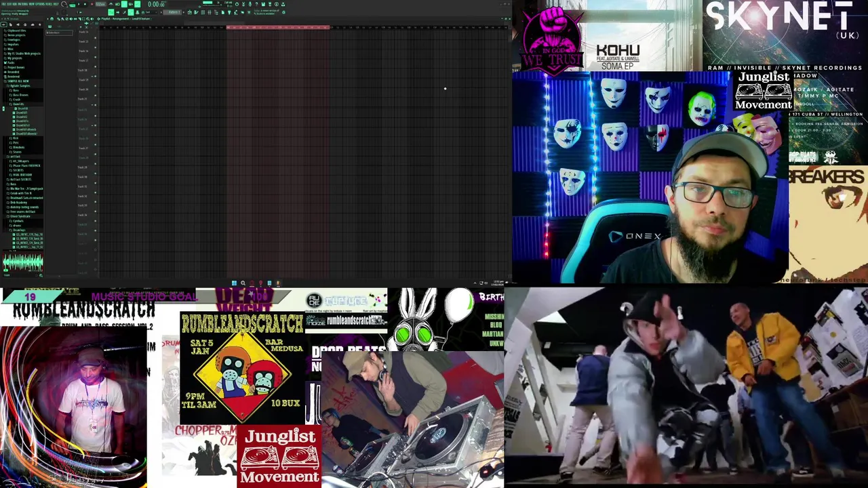Click the question mark help icon
The width and height of the screenshot is (868, 488).
click(x=256, y=4)
